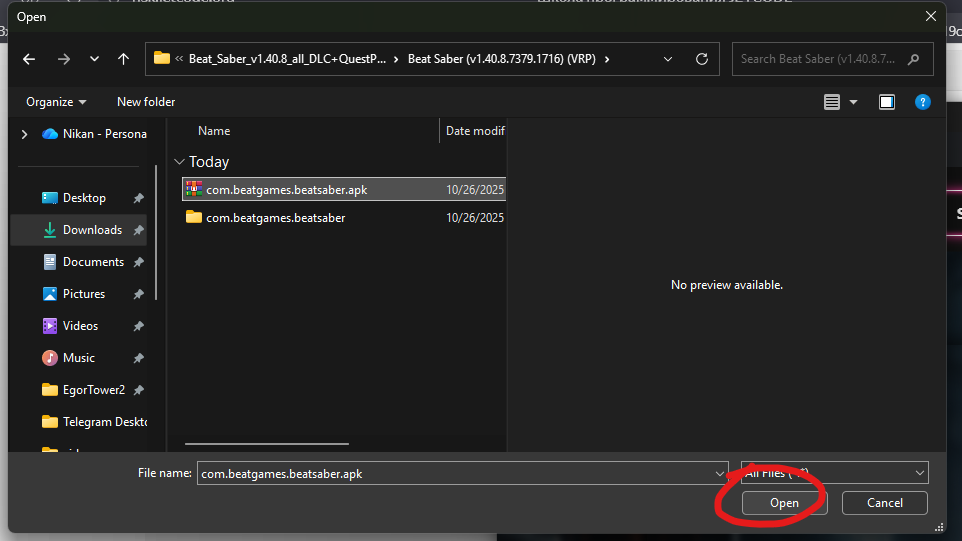Image resolution: width=962 pixels, height=541 pixels.
Task: Expand the breadcrumb chevron after VRP folder
Action: 607,59
